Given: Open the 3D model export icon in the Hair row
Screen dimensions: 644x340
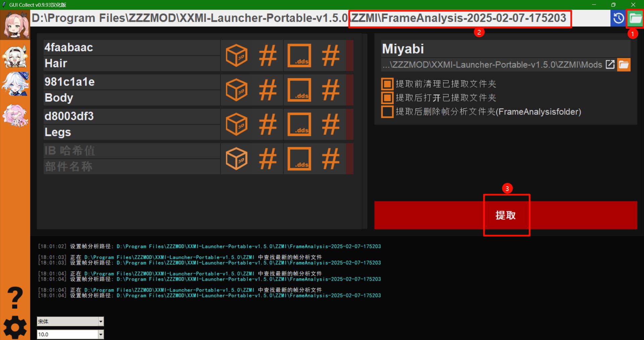Looking at the screenshot, I should 237,55.
